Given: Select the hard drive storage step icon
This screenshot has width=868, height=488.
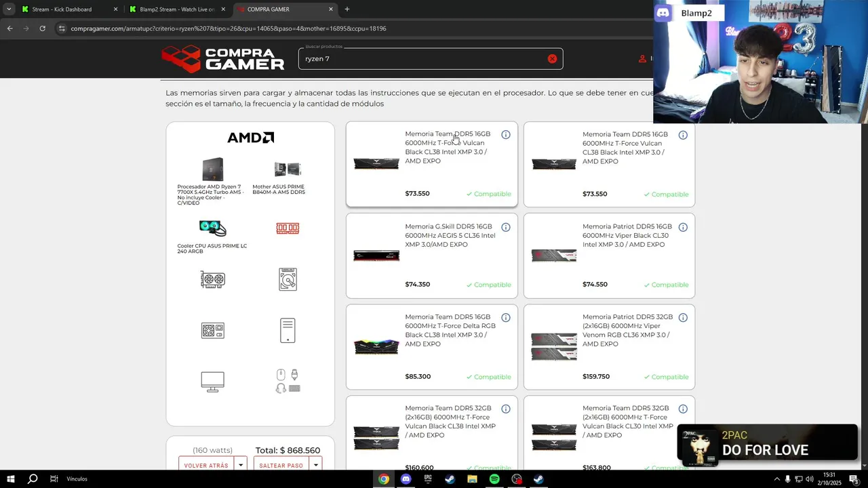Looking at the screenshot, I should [288, 279].
